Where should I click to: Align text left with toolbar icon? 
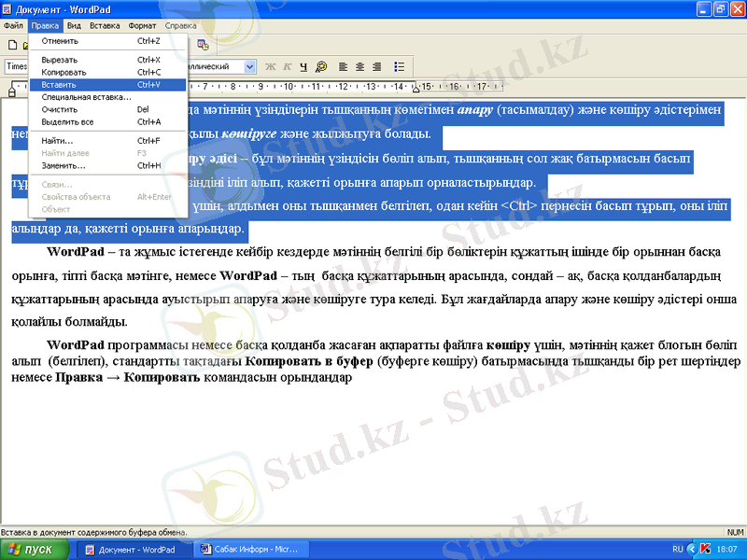344,66
